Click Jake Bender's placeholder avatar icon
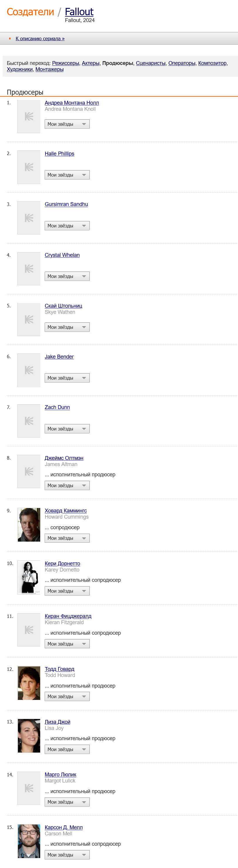The width and height of the screenshot is (238, 868). pyautogui.click(x=29, y=370)
